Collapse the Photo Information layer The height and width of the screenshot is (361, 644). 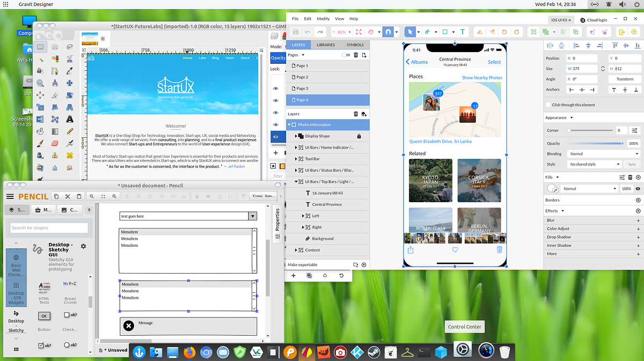tap(289, 124)
